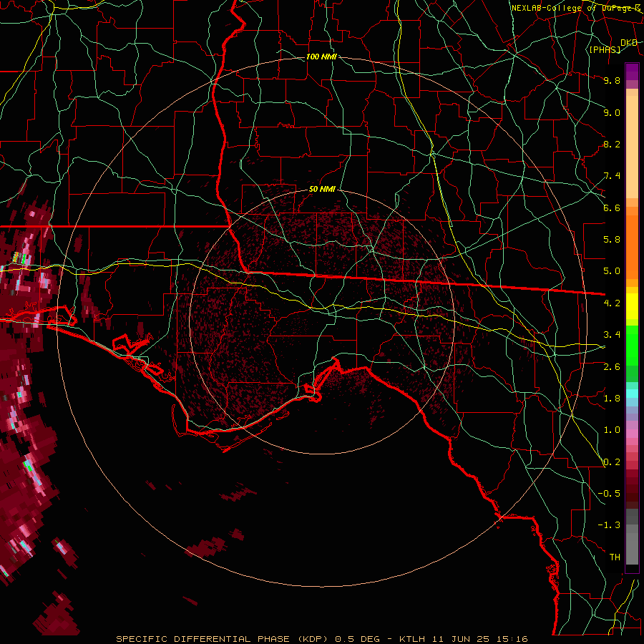Pick the yellow color bar segment near 4.2
The width and height of the screenshot is (644, 644).
point(632,306)
